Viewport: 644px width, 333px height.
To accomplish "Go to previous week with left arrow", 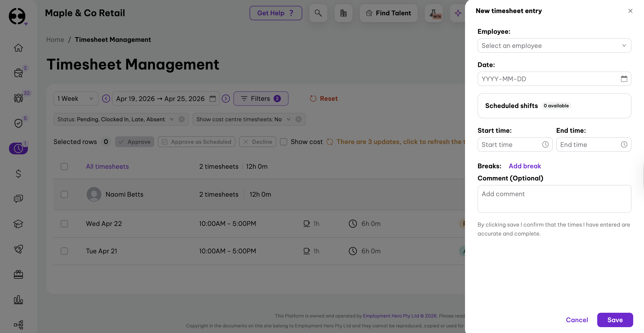I will coord(106,99).
